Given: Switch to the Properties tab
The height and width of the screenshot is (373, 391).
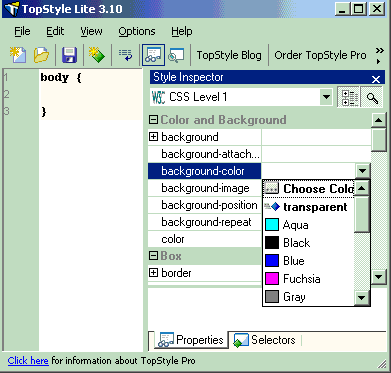Looking at the screenshot, I should [191, 340].
